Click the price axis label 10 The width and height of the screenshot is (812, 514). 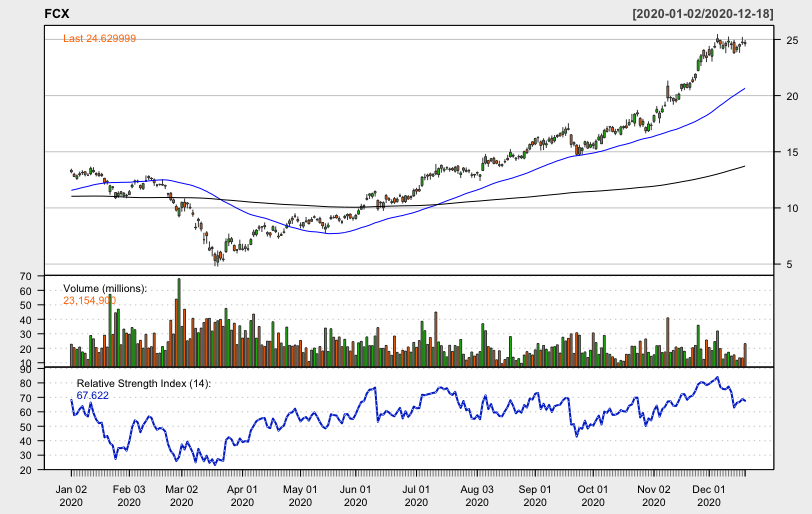click(792, 208)
